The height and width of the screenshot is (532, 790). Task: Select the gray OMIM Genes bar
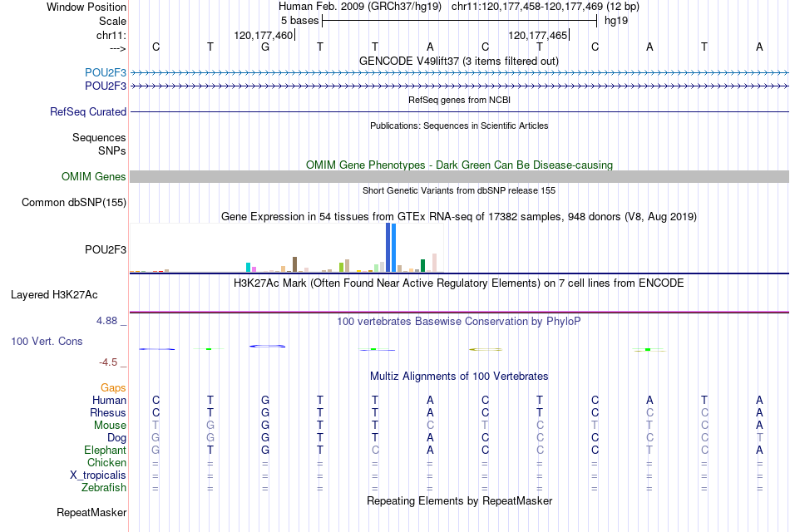pos(459,176)
